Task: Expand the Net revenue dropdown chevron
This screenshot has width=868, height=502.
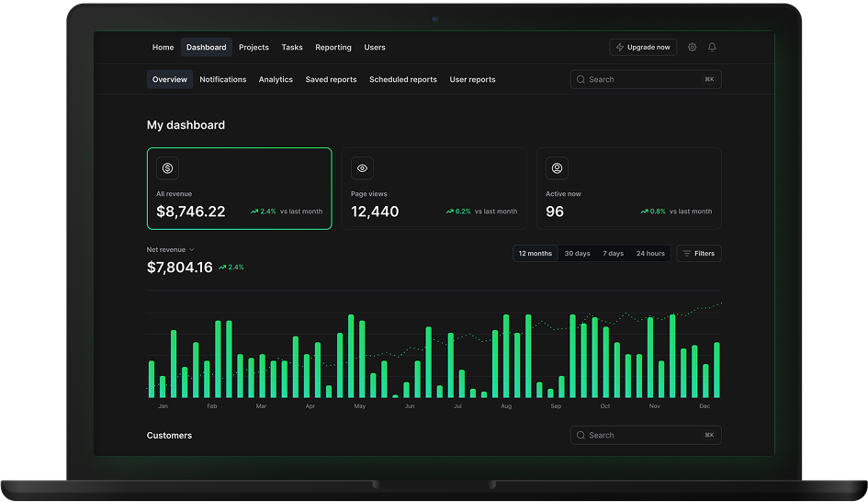Action: point(192,250)
